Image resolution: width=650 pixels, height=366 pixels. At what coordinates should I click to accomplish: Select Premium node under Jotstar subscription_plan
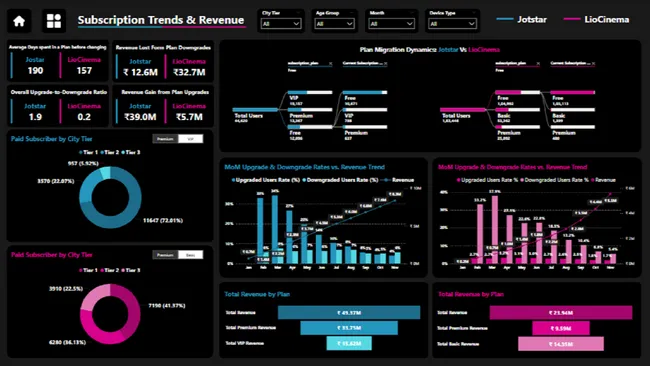click(310, 110)
